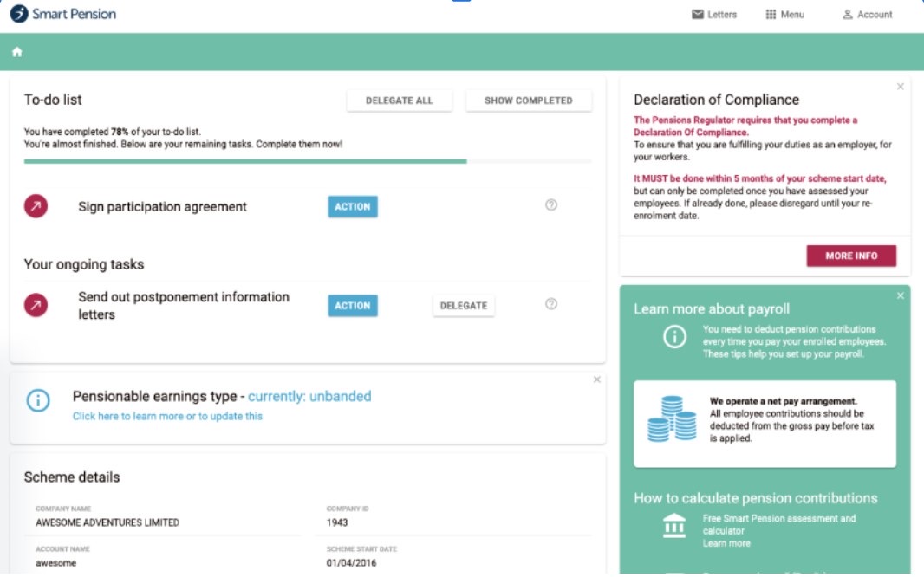This screenshot has width=924, height=577.
Task: Click company name AWESOME ADVENTURES LIMITED
Action: (107, 522)
